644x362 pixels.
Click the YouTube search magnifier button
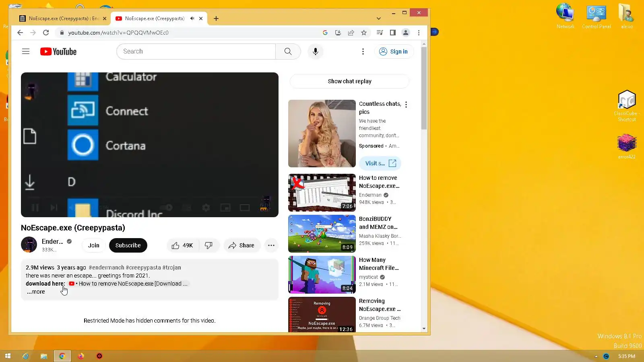pos(288,51)
